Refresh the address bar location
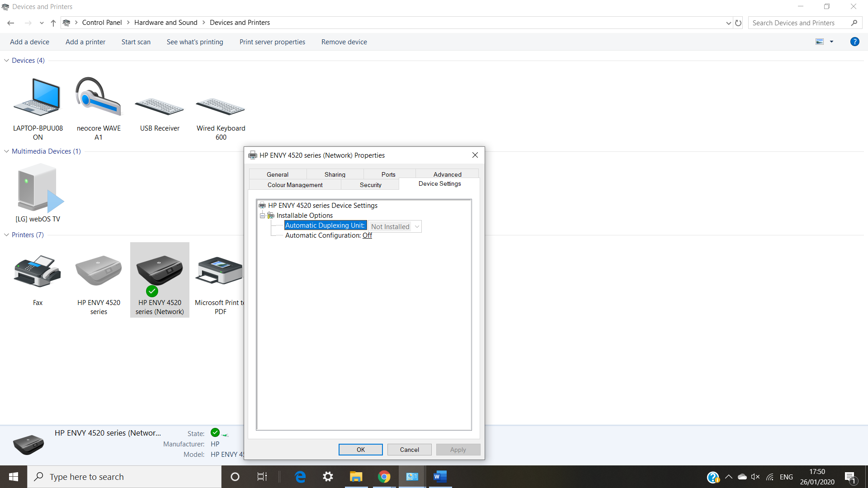Screen dimensions: 868x488 point(738,23)
